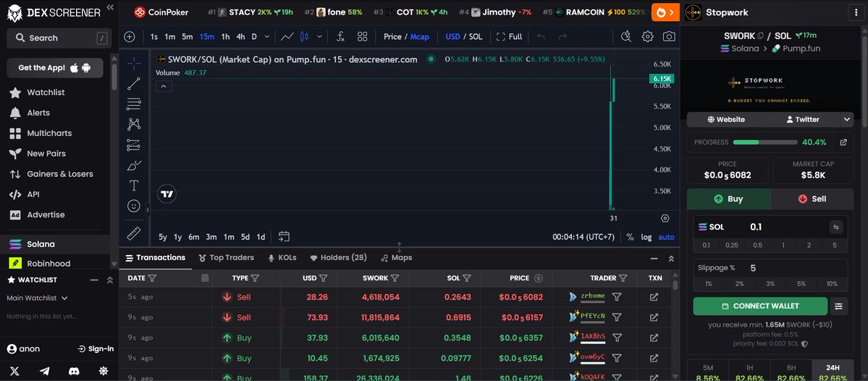Open go-to-date calendar icon

click(x=284, y=236)
